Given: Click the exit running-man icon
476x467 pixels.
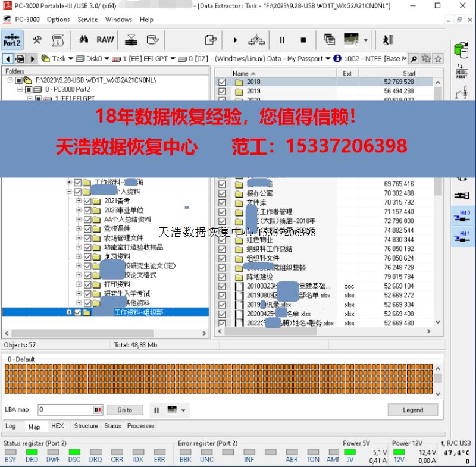Looking at the screenshot, I should (388, 40).
